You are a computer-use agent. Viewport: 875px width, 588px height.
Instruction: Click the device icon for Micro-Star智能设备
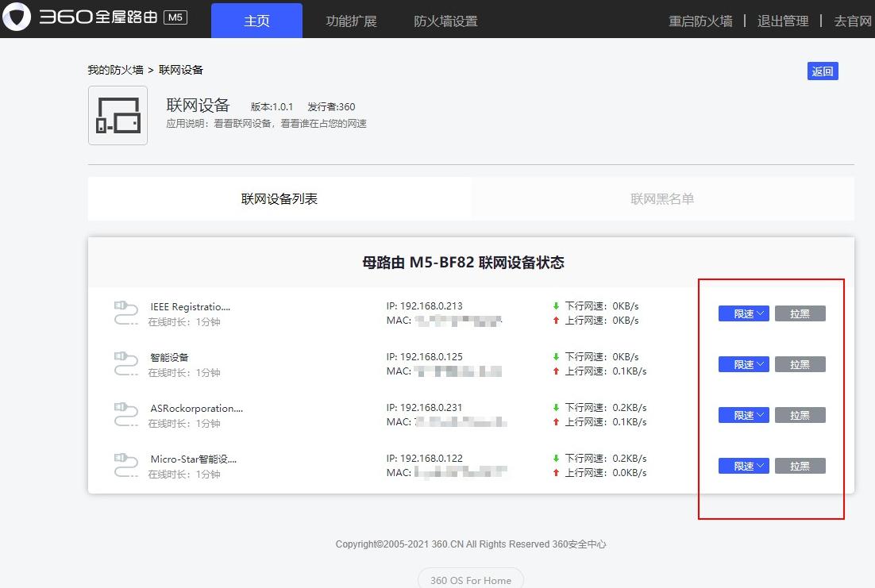[x=125, y=466]
